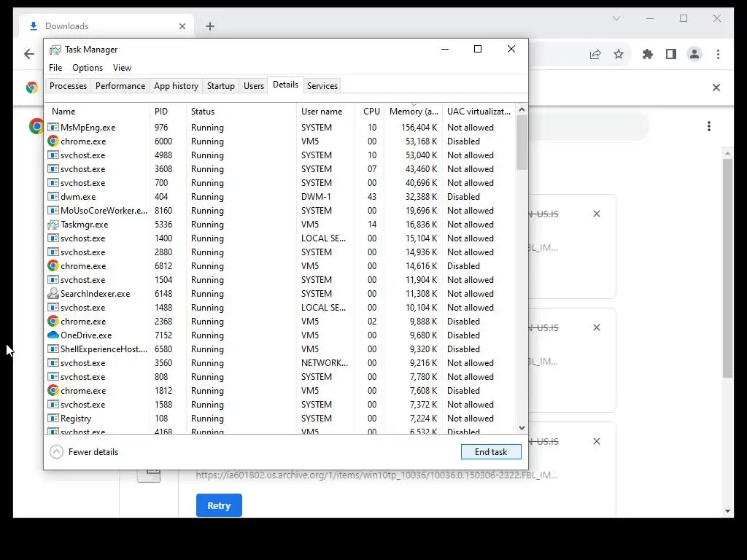Screen dimensions: 747x560
Task: Sort by the User name column header
Action: [x=325, y=112]
